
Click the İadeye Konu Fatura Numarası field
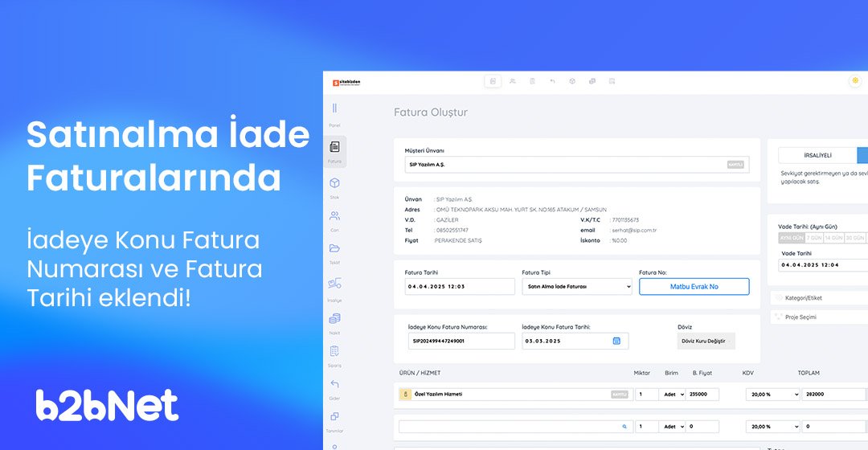coord(461,341)
